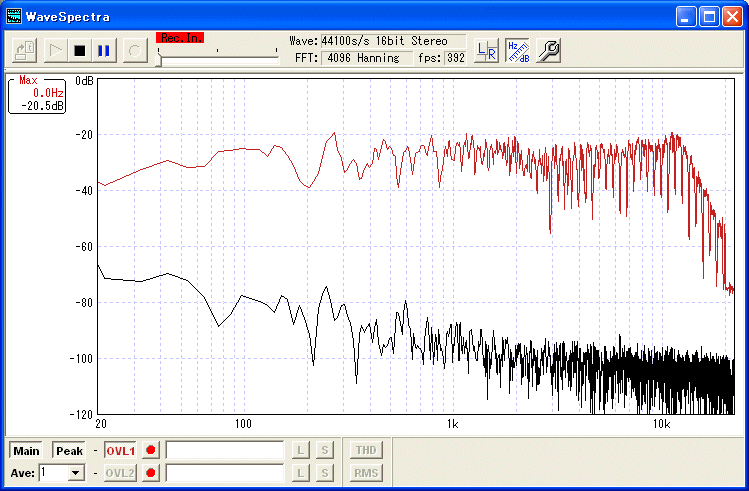Image resolution: width=749 pixels, height=491 pixels.
Task: Click the round Record button
Action: [135, 50]
